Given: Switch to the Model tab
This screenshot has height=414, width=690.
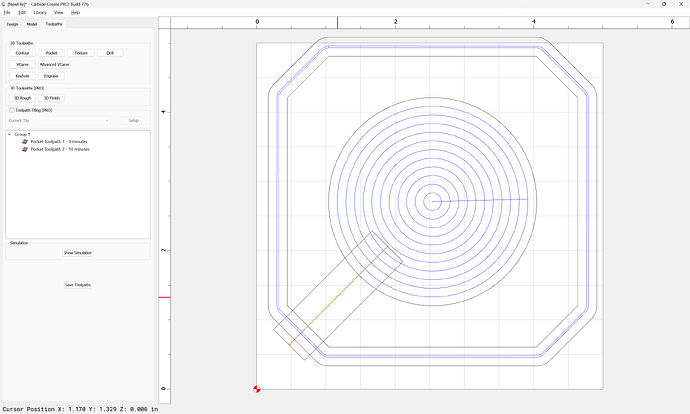Looking at the screenshot, I should (x=32, y=24).
